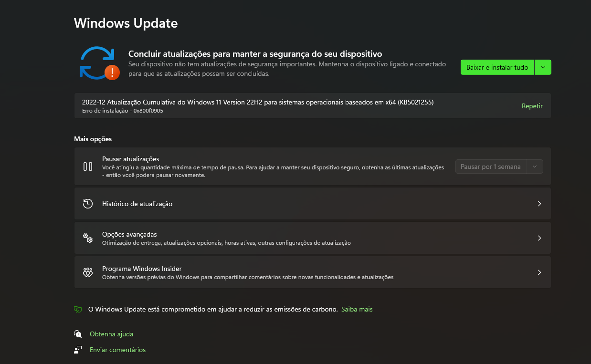Open the Enviar comentários link
Viewport: 591px width, 364px height.
pyautogui.click(x=117, y=350)
